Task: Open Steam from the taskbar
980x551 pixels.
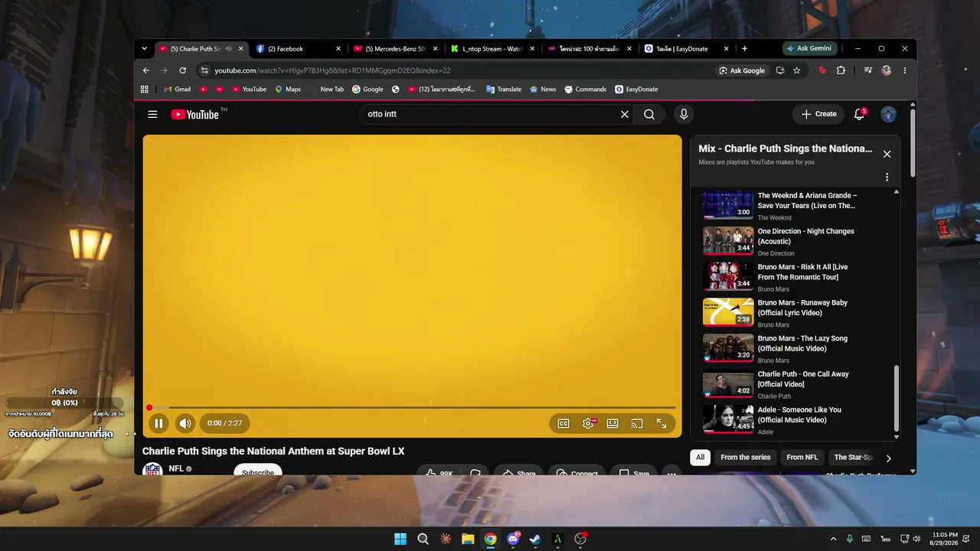Action: [535, 539]
